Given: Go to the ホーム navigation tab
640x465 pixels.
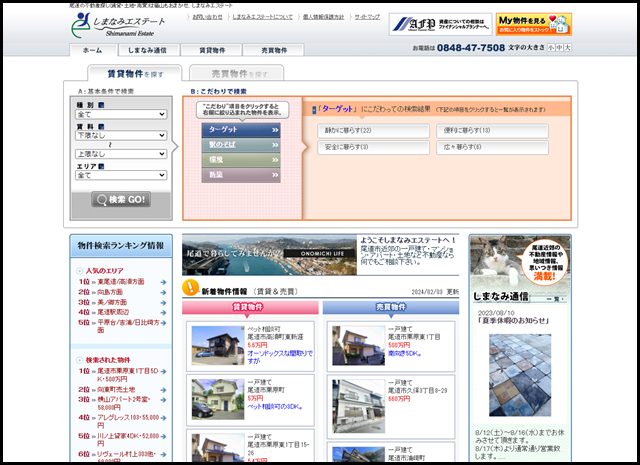Looking at the screenshot, I should [93, 50].
